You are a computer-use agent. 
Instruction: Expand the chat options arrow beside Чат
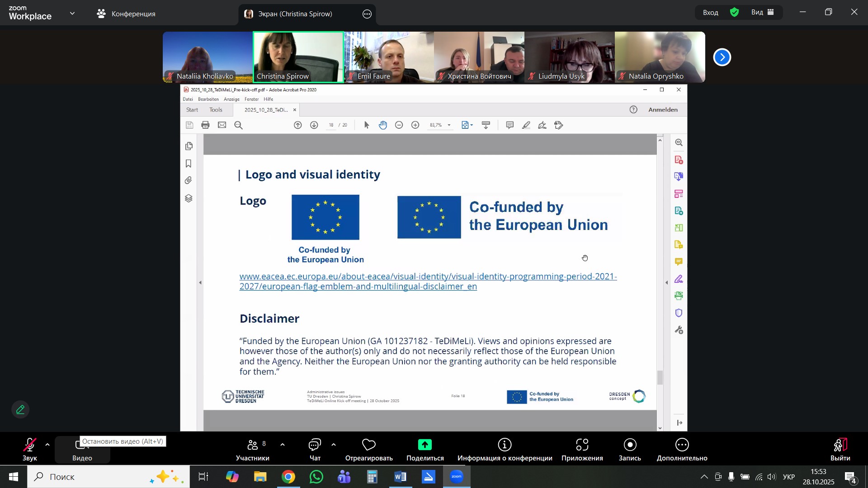[x=334, y=445]
